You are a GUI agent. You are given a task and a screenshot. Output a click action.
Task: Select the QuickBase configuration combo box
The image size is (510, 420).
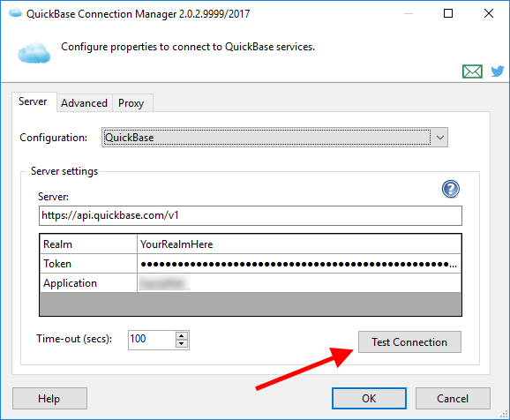pos(274,138)
